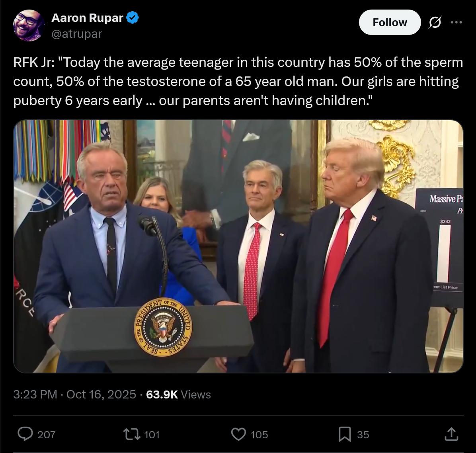Click the Aaron Rupar display name
Viewport: 476px width, 453px height.
point(88,18)
